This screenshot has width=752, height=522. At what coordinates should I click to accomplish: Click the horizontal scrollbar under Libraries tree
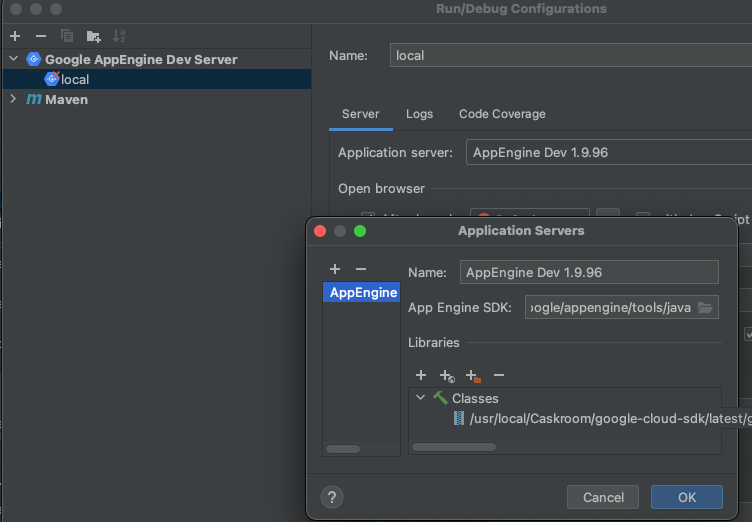tap(454, 447)
